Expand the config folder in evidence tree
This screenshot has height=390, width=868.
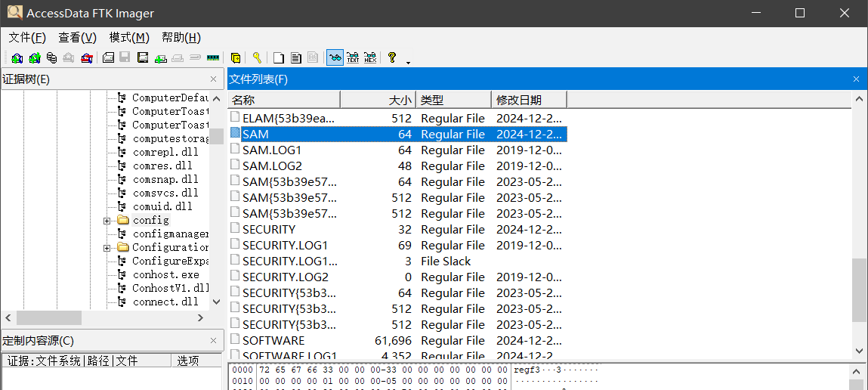click(107, 221)
